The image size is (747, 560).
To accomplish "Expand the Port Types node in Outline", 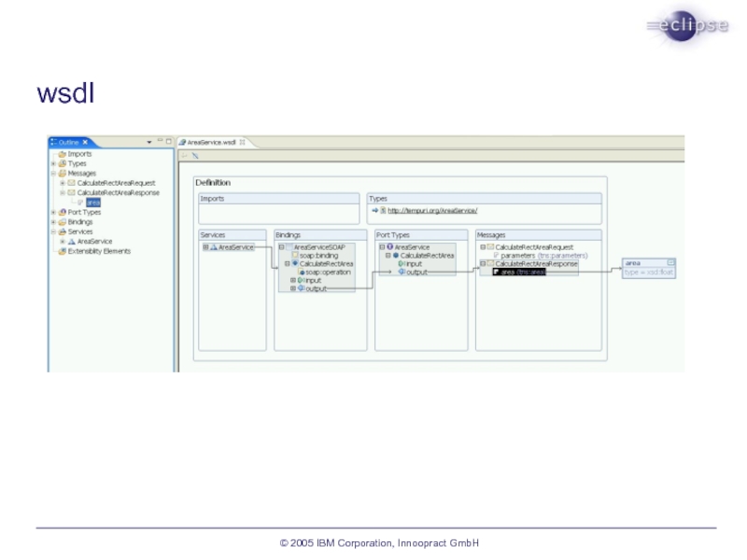I will click(x=53, y=213).
